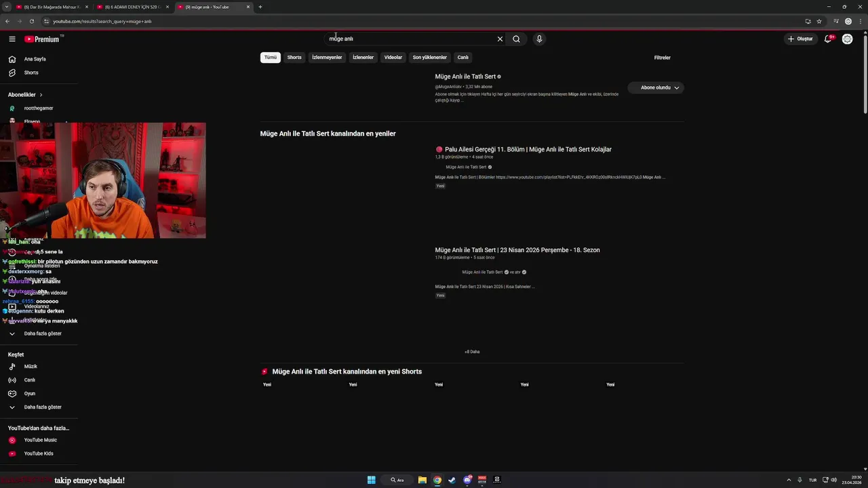The image size is (868, 488).
Task: Click the install app icon in address bar
Action: (x=808, y=21)
